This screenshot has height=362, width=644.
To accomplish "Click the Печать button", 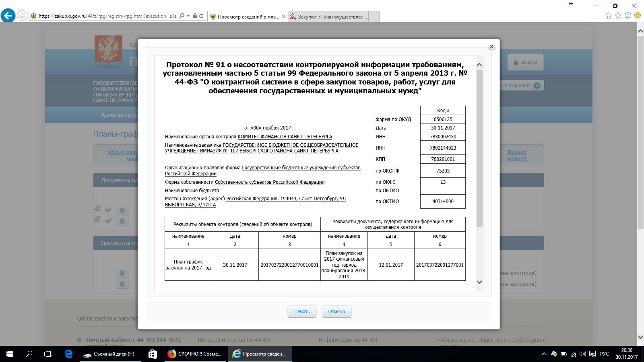I will [x=302, y=312].
